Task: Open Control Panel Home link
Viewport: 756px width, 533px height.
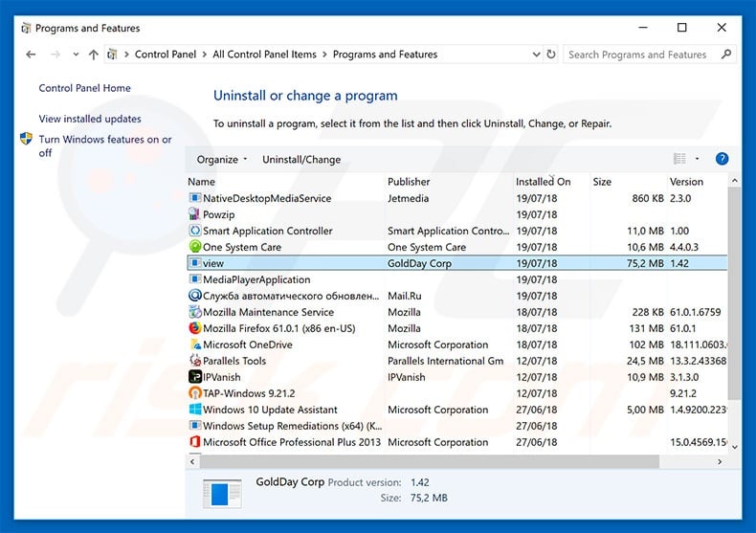Action: [85, 88]
